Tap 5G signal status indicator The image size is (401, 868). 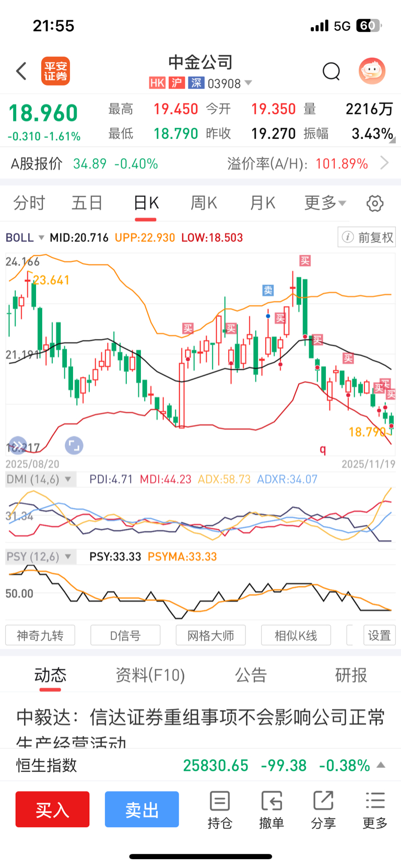pyautogui.click(x=342, y=26)
